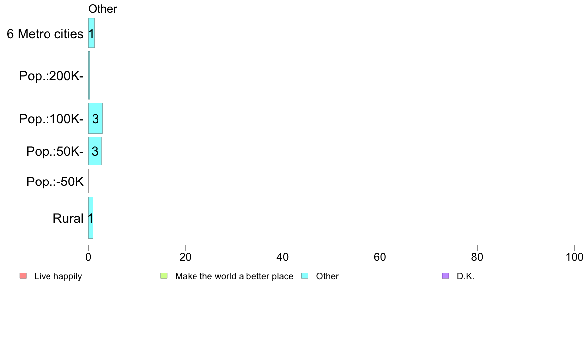Click the green Make the world better swatch
This screenshot has width=588, height=364.
click(x=164, y=276)
